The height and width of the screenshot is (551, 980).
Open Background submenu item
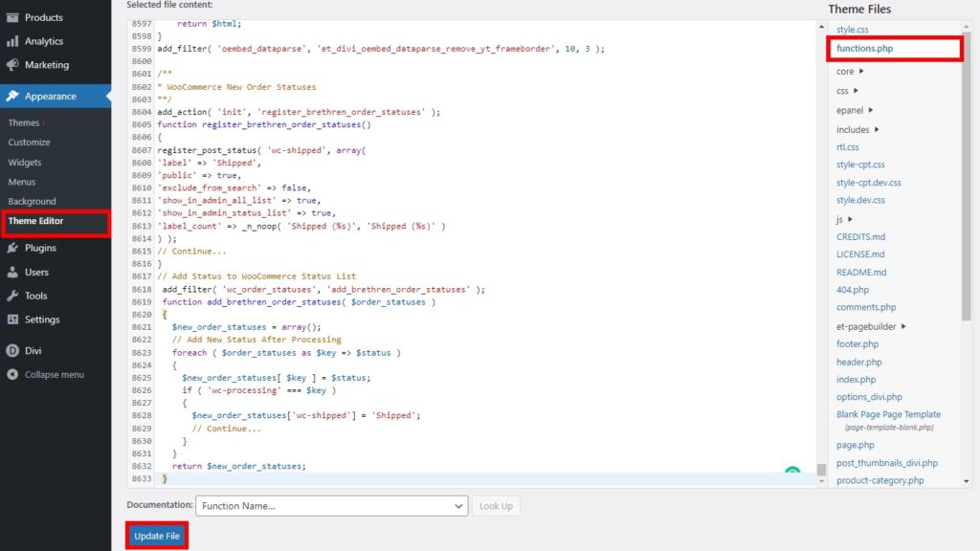(32, 202)
